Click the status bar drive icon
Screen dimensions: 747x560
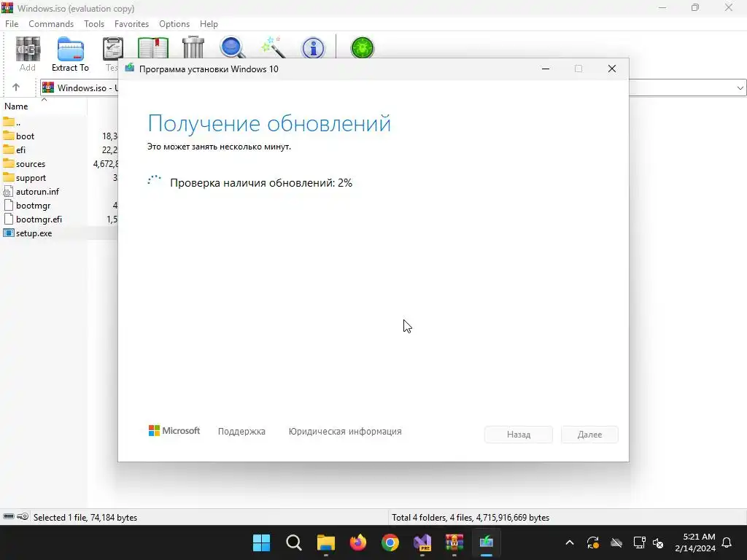[x=9, y=517]
